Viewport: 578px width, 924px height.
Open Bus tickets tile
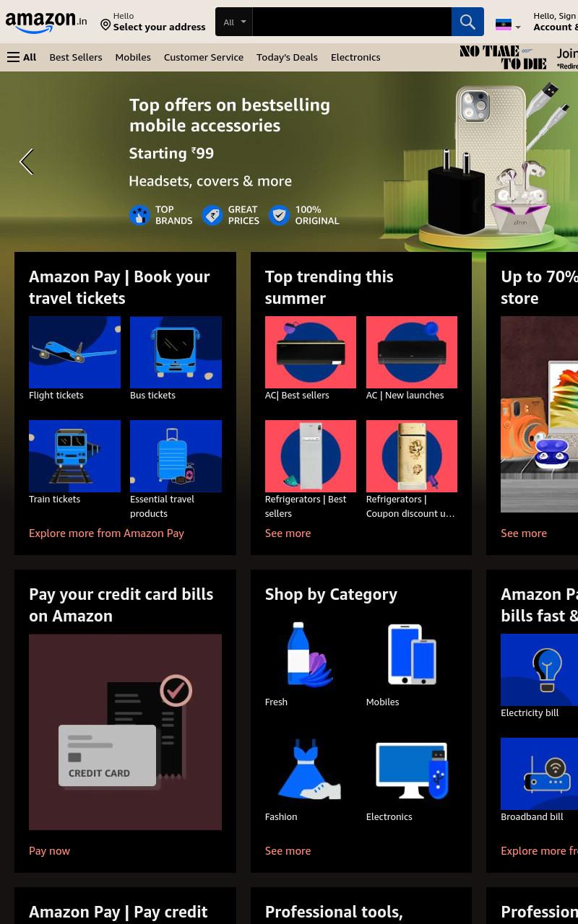[176, 352]
